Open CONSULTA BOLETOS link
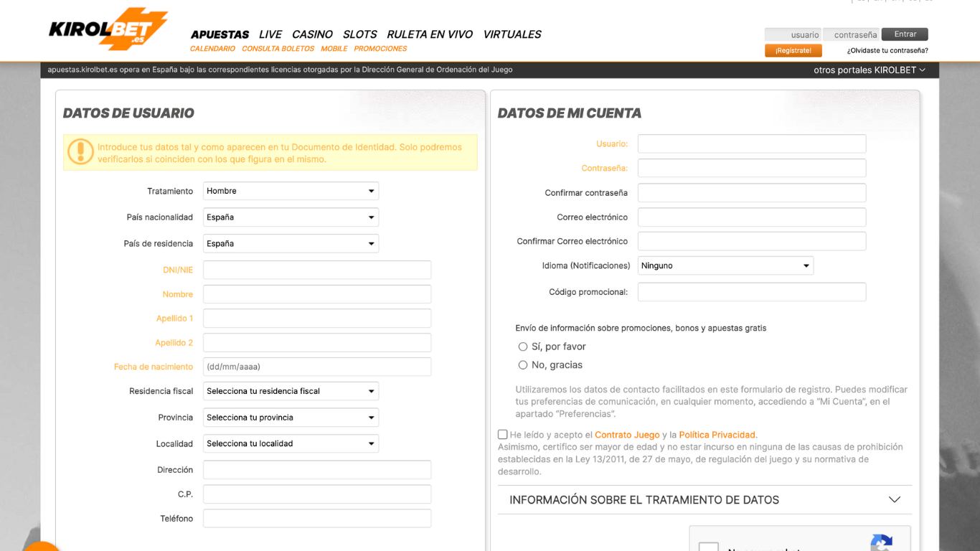This screenshot has height=551, width=980. (x=278, y=49)
